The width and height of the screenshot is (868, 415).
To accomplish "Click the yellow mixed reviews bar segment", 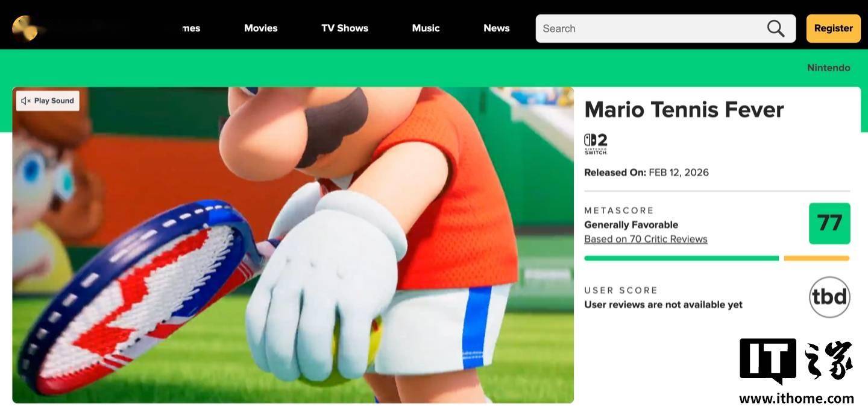I will pyautogui.click(x=817, y=258).
